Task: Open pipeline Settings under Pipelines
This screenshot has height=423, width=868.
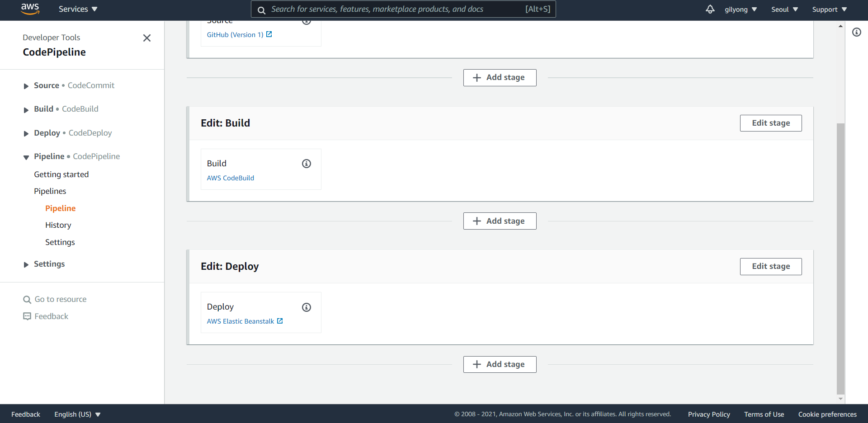Action: click(x=60, y=242)
